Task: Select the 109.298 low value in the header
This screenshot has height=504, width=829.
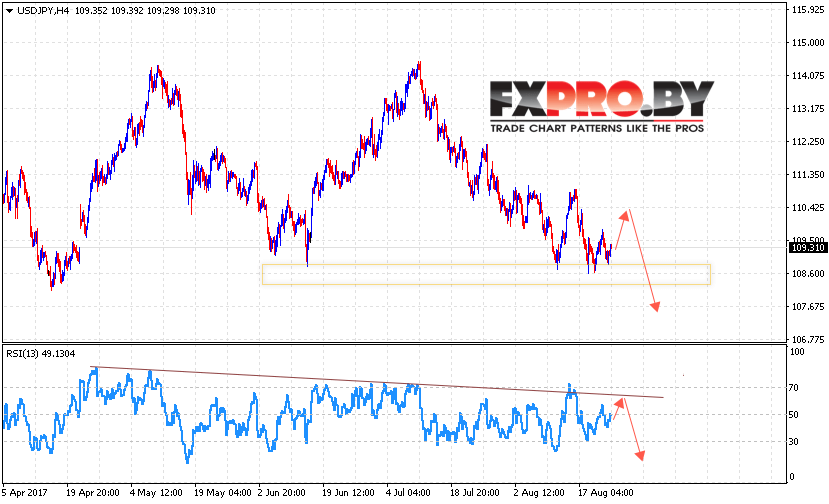Action: tap(163, 11)
